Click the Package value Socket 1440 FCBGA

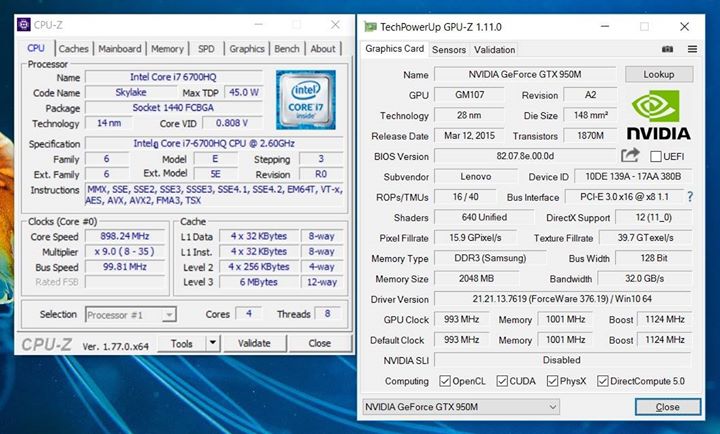pyautogui.click(x=174, y=108)
